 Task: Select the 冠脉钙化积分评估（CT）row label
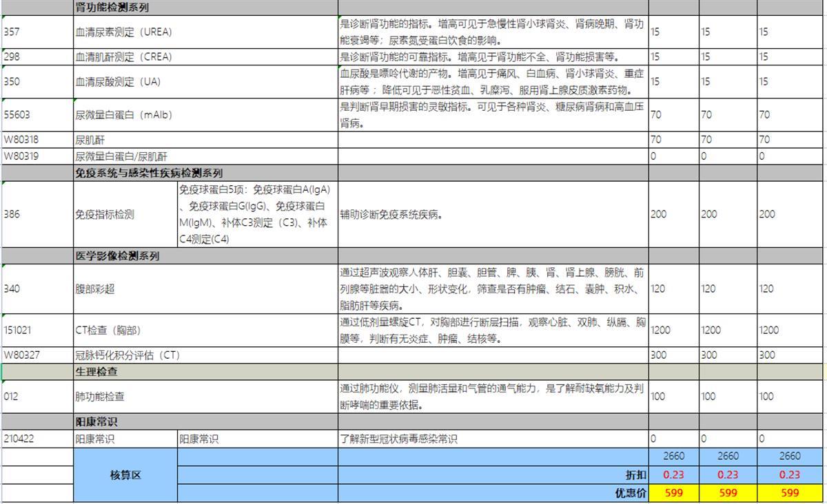tap(124, 356)
